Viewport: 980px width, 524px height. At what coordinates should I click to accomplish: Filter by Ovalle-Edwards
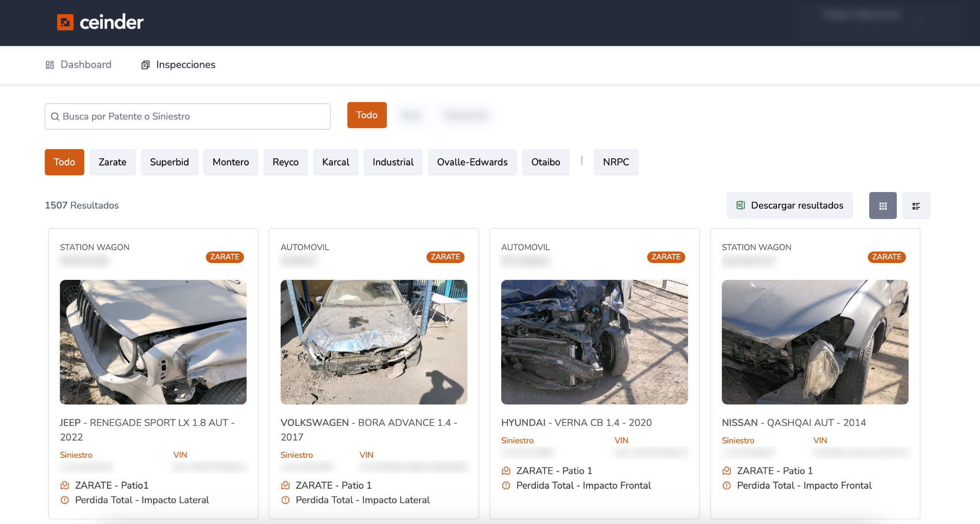click(472, 162)
